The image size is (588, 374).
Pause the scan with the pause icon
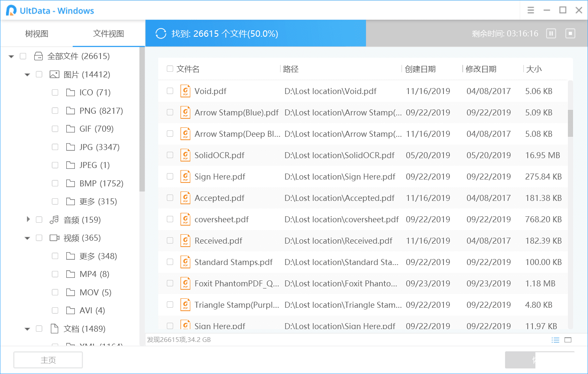click(x=551, y=33)
